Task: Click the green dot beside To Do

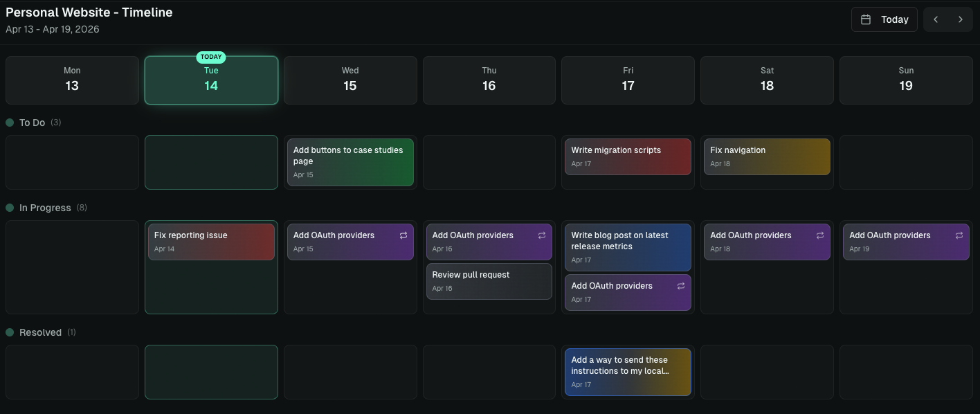Action: click(10, 122)
